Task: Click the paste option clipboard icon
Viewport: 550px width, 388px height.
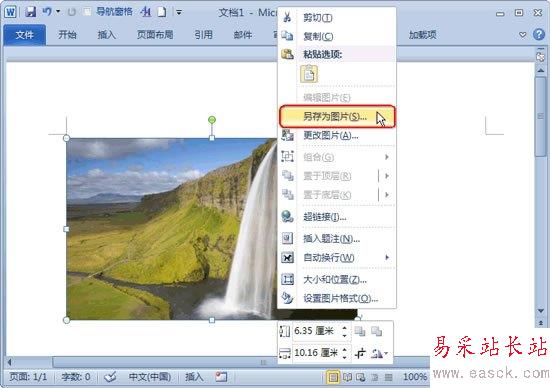Action: click(309, 74)
